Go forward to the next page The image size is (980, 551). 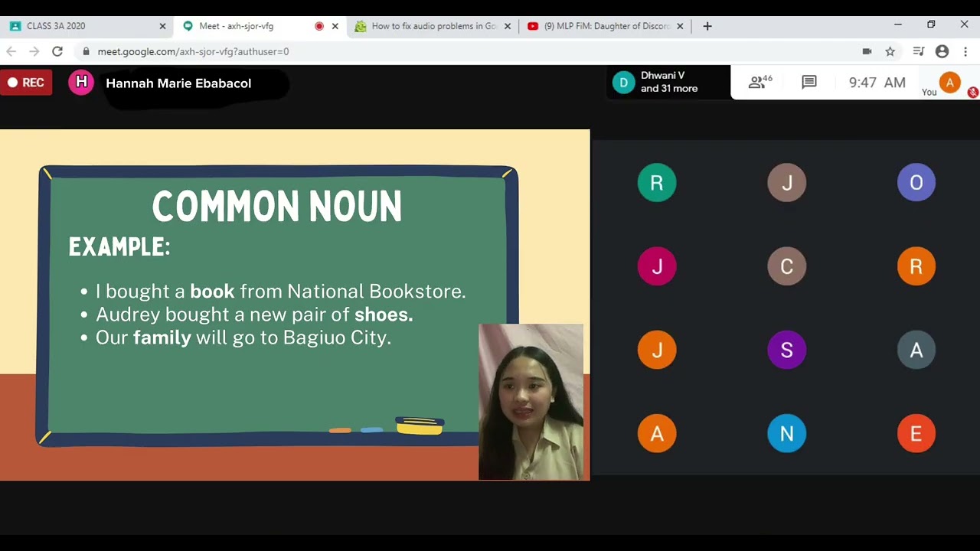[x=34, y=51]
